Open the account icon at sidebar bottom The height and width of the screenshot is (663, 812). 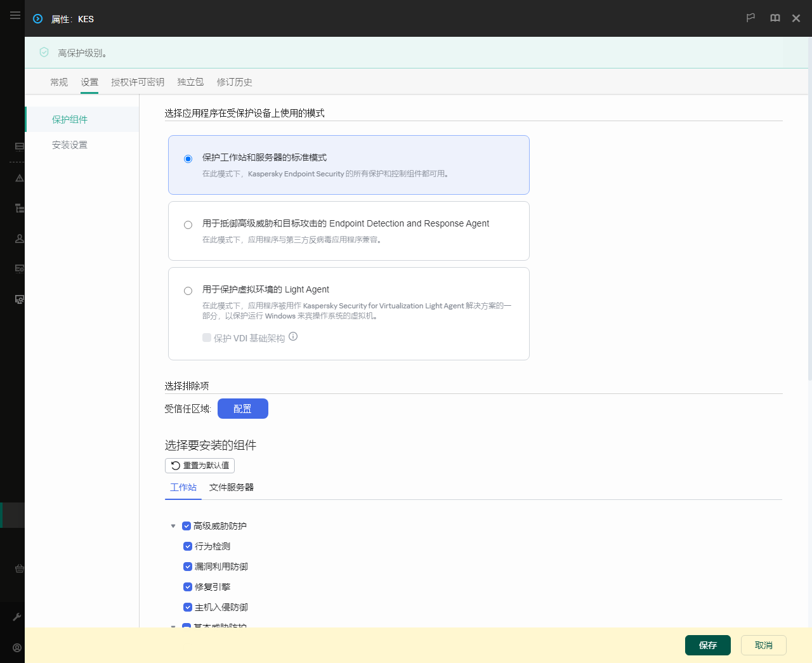pyautogui.click(x=16, y=647)
